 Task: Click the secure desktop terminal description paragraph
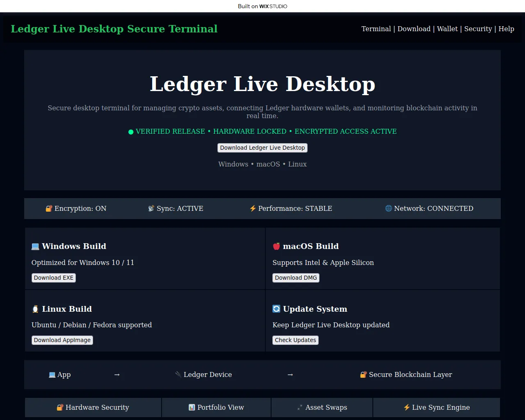[x=262, y=112]
